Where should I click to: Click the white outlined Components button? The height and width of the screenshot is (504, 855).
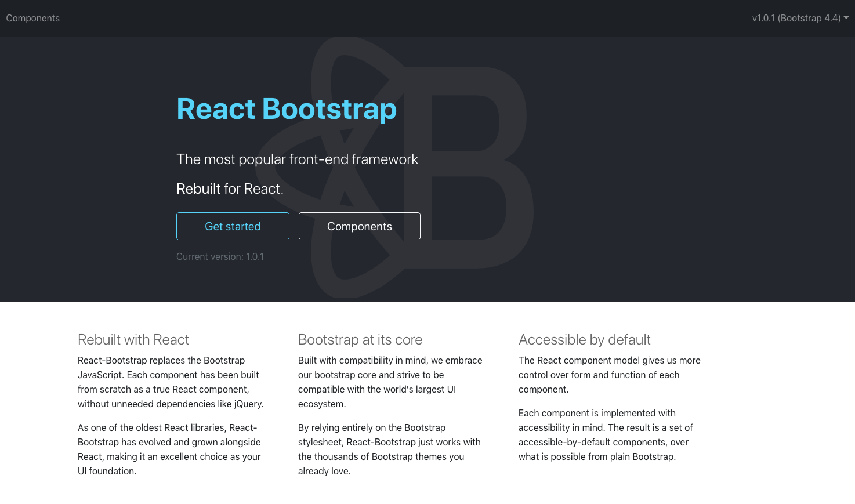(360, 226)
